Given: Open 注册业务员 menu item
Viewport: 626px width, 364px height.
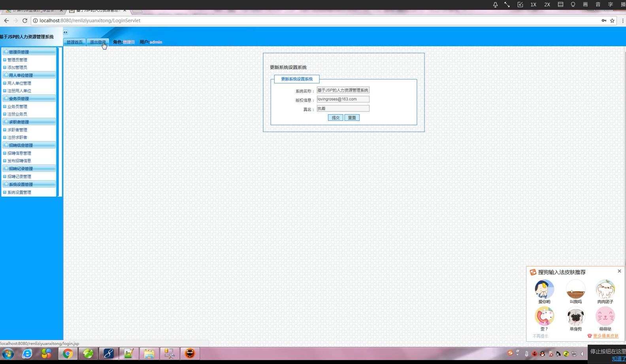Looking at the screenshot, I should click(17, 114).
